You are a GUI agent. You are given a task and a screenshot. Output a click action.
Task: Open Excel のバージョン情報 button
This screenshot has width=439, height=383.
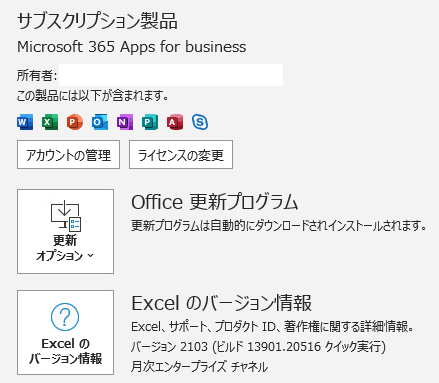[x=65, y=332]
